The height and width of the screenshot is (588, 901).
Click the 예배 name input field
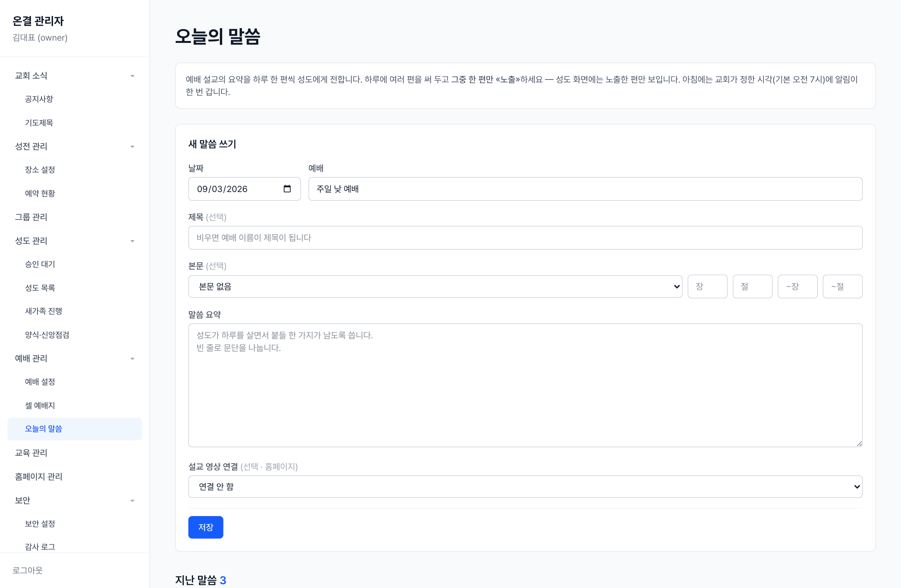click(x=585, y=189)
